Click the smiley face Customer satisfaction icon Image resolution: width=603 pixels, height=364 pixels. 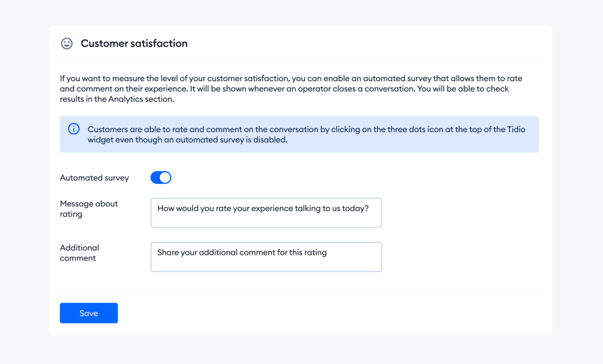click(x=66, y=44)
